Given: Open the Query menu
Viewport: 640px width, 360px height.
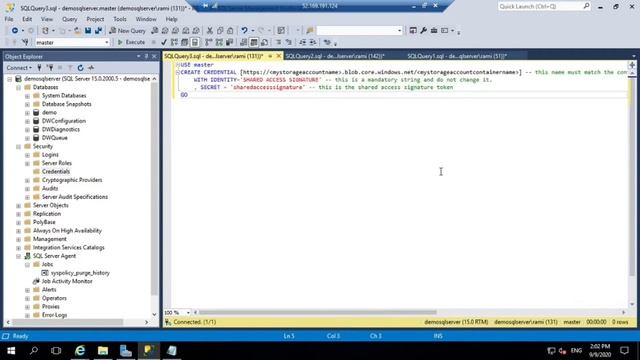Looking at the screenshot, I should tap(69, 19).
